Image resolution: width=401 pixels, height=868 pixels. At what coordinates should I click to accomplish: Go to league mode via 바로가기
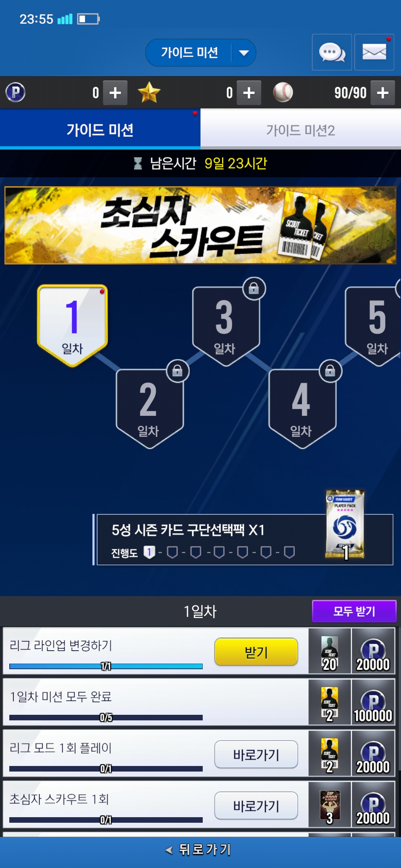256,754
